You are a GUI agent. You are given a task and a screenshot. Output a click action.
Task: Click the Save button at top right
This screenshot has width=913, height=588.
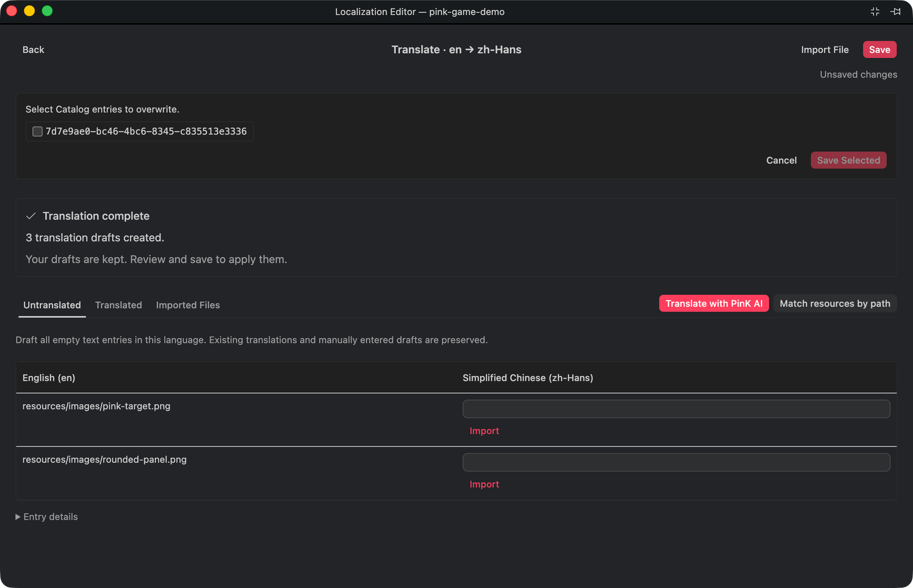(880, 50)
